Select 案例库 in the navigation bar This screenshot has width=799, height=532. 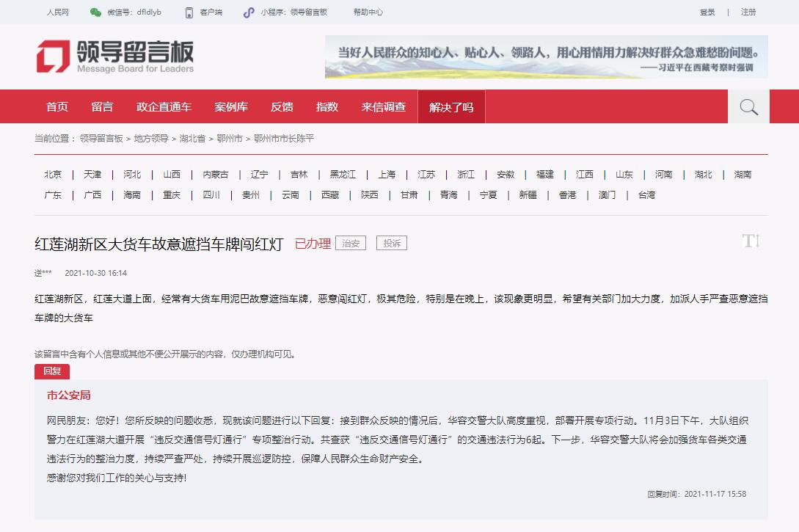[x=231, y=107]
